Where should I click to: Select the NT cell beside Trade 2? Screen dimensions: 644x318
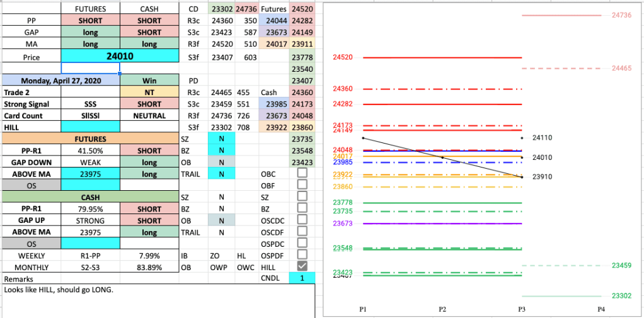pos(149,92)
